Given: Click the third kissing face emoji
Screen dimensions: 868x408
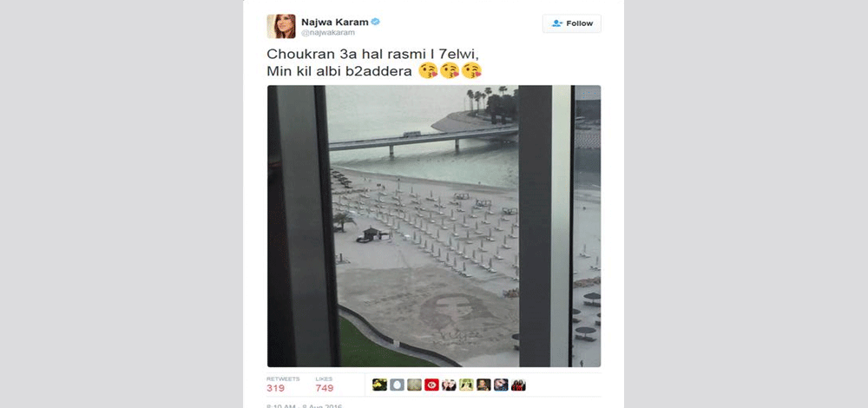Looking at the screenshot, I should click(x=471, y=71).
